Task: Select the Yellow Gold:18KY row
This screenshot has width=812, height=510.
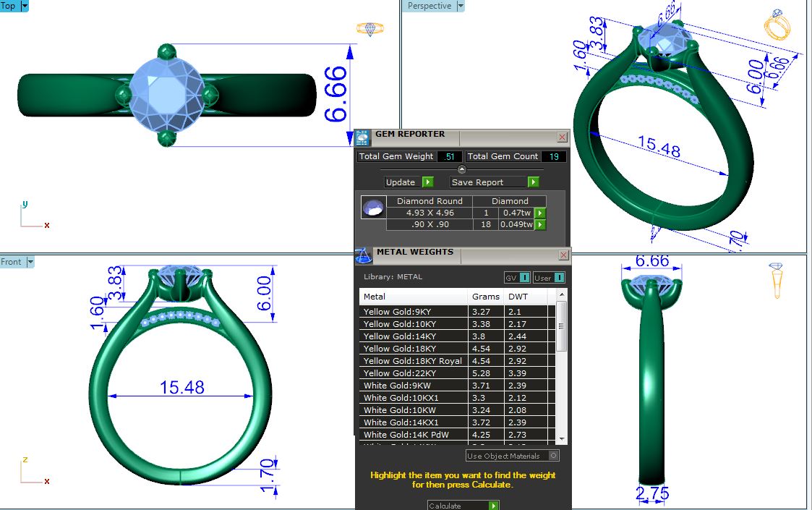Action: pyautogui.click(x=412, y=349)
